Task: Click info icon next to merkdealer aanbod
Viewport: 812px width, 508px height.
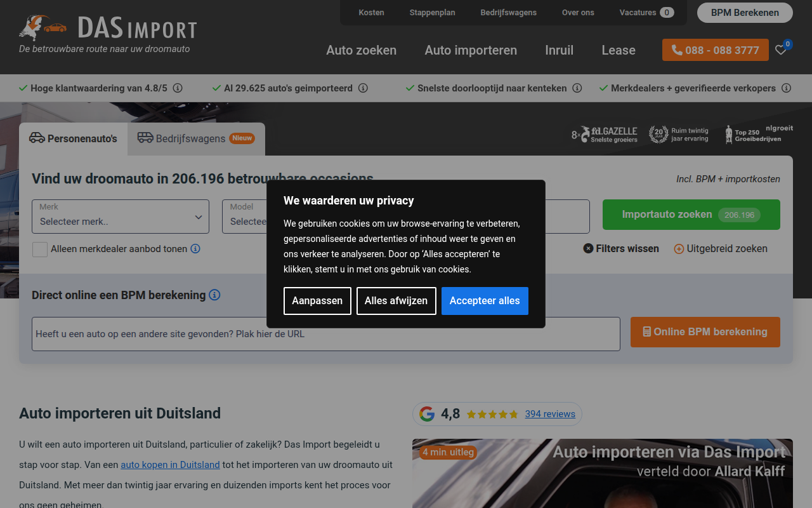Action: click(x=195, y=249)
